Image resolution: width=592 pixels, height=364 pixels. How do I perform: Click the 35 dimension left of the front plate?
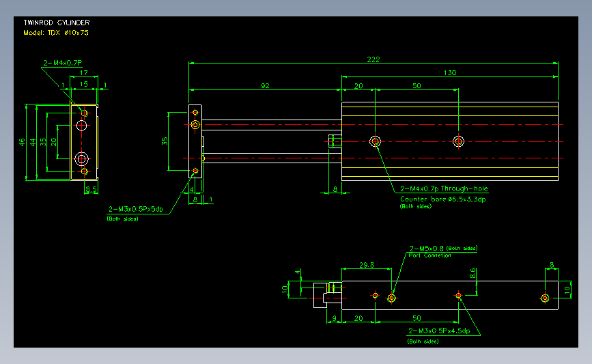click(165, 141)
